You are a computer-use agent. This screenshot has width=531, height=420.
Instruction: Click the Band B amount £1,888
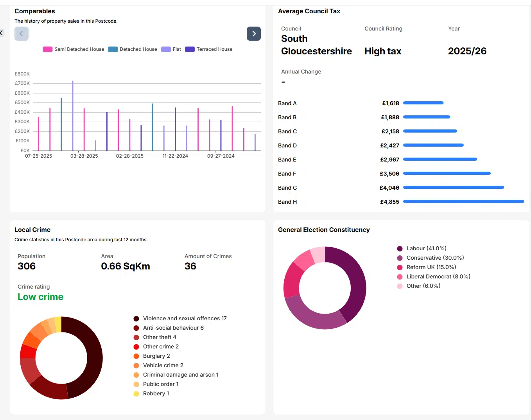pos(390,117)
